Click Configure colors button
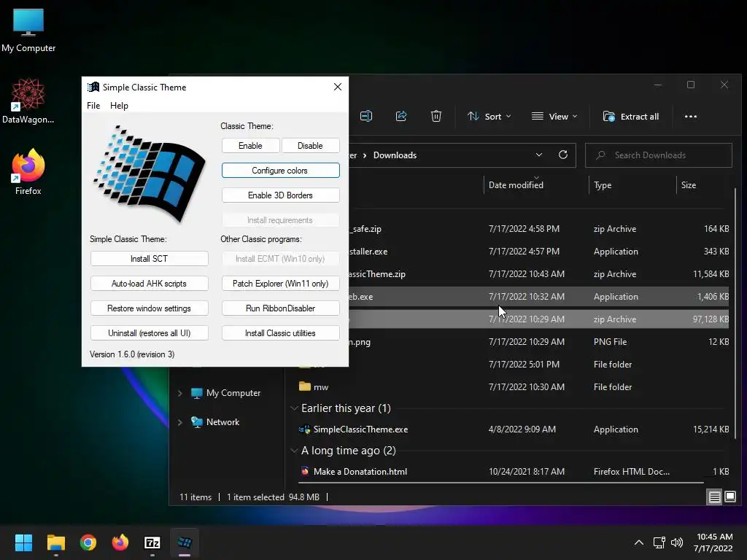Image resolution: width=747 pixels, height=560 pixels. point(281,170)
